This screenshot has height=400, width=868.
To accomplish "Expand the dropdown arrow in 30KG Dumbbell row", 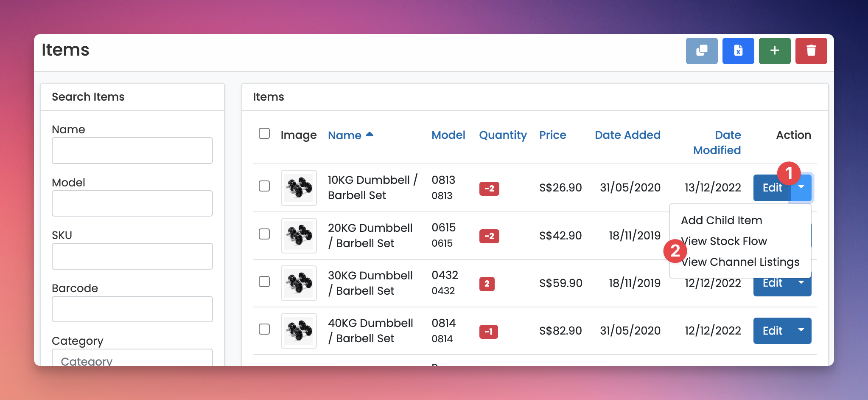I will pyautogui.click(x=801, y=283).
